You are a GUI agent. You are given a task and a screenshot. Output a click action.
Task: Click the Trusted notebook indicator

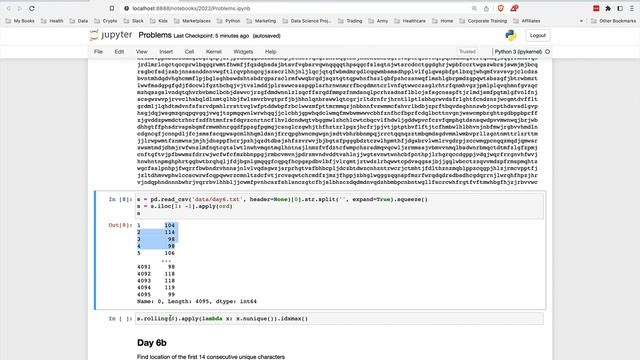coord(467,52)
